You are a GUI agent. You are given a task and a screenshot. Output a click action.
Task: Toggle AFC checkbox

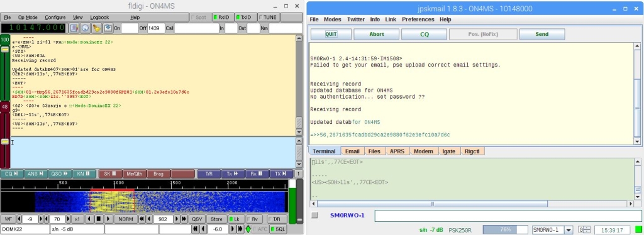point(260,229)
